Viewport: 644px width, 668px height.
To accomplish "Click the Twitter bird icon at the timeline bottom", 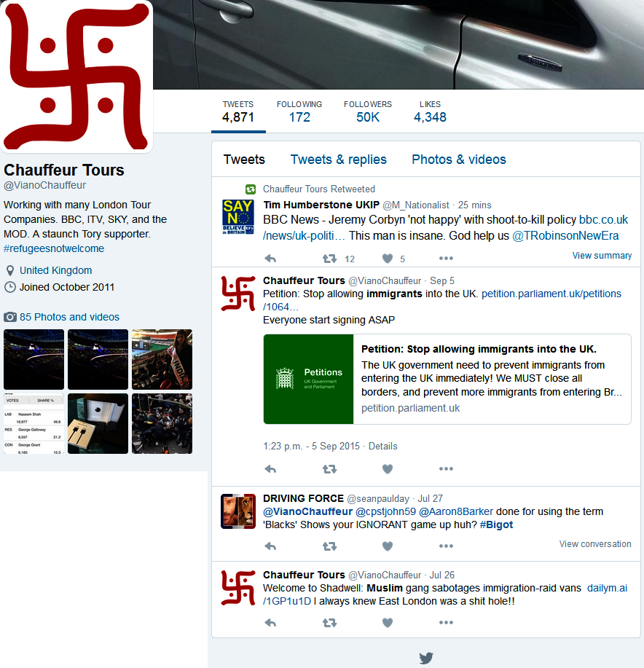I will (x=426, y=658).
